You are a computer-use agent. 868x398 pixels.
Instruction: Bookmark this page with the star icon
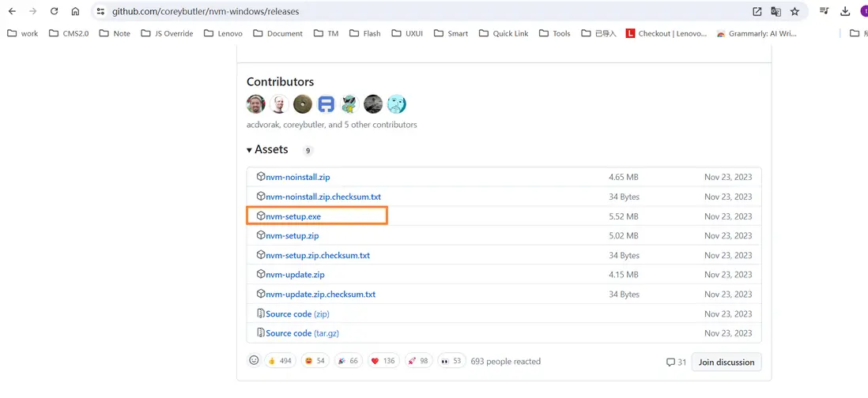(x=794, y=11)
